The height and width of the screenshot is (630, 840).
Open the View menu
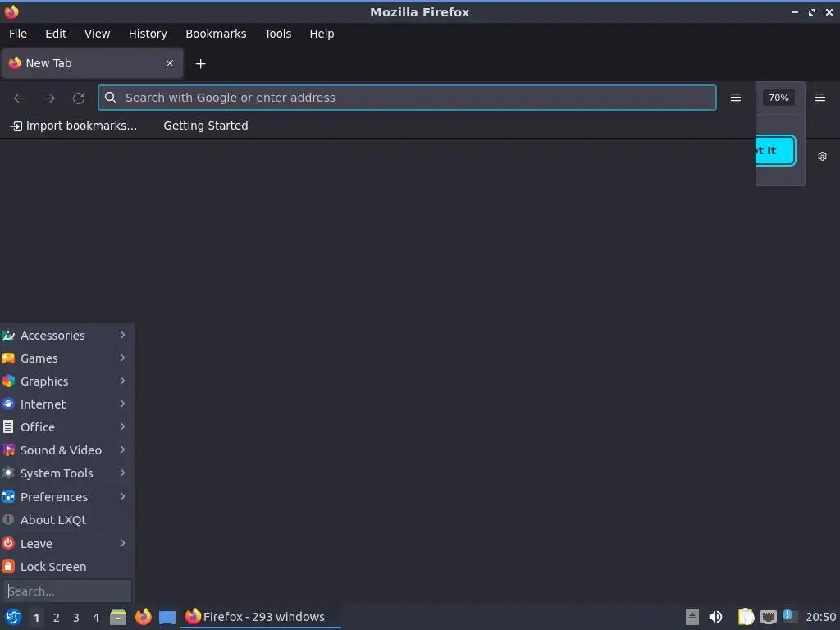tap(97, 34)
